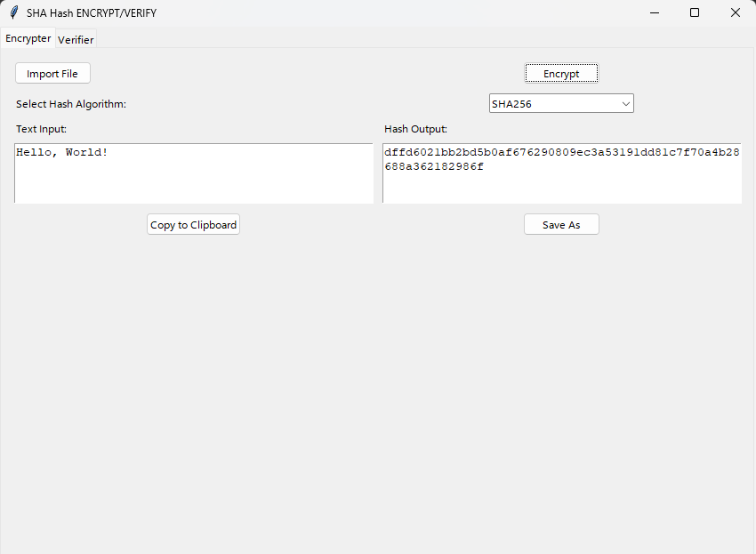
Task: Click the Python feather icon in title bar
Action: tap(12, 12)
